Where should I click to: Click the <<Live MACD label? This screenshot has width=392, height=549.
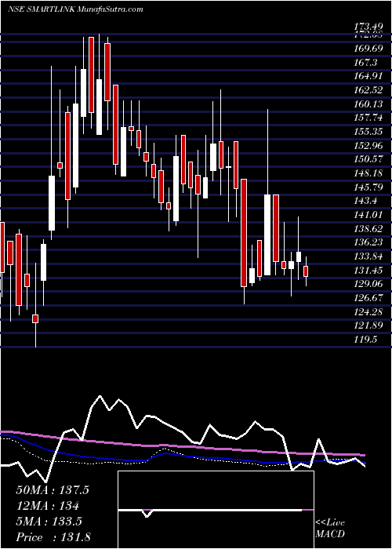pyautogui.click(x=330, y=529)
